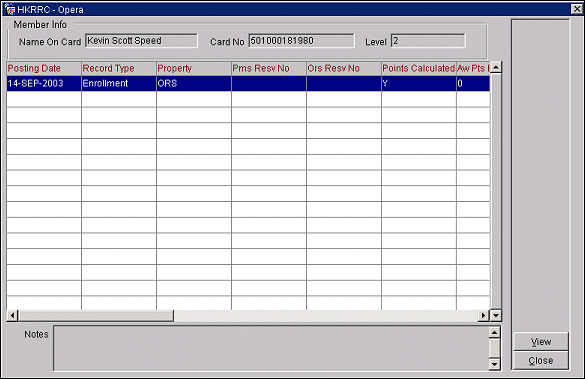Click inside the Notes text area
Image resolution: width=585 pixels, height=379 pixels.
point(271,348)
